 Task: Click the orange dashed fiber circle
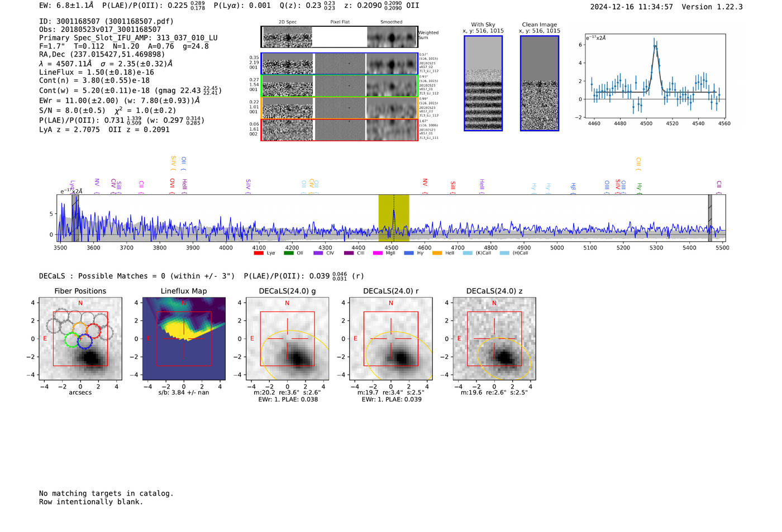[x=80, y=329]
